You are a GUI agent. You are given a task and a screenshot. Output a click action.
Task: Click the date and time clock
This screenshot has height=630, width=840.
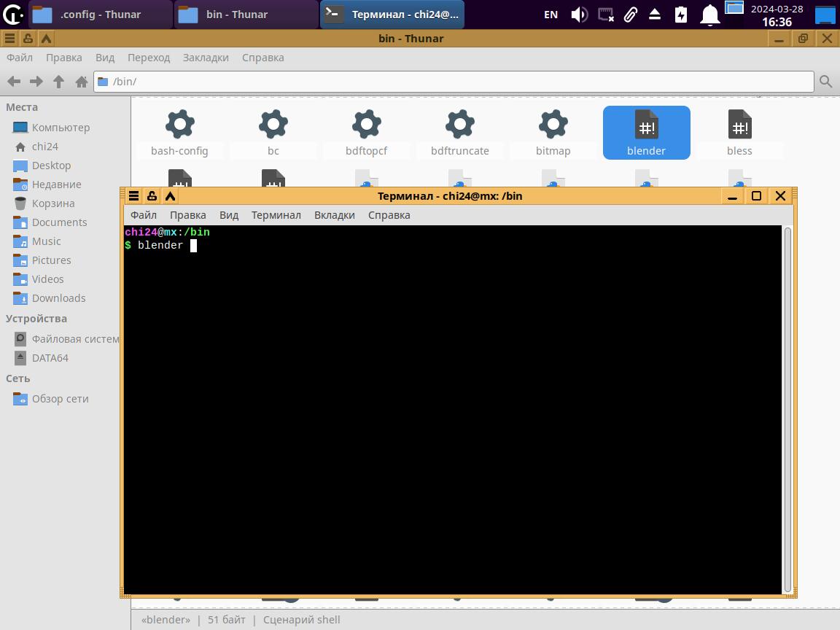[777, 15]
